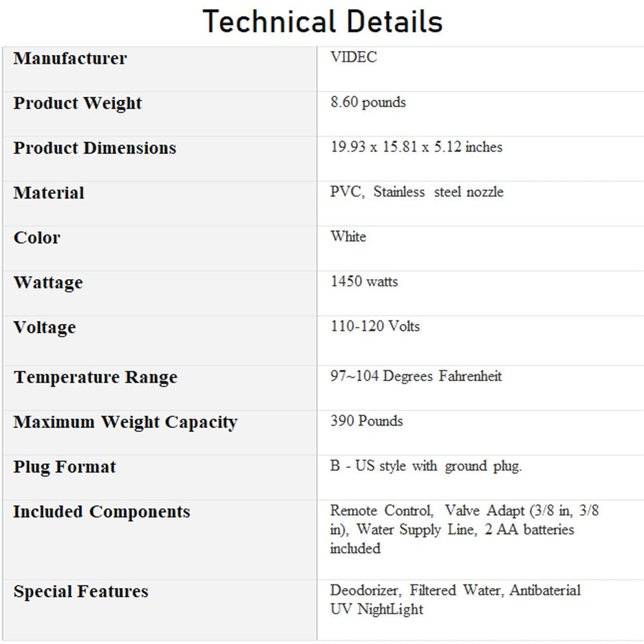The width and height of the screenshot is (644, 644).
Task: Click the White color value
Action: pos(348,236)
